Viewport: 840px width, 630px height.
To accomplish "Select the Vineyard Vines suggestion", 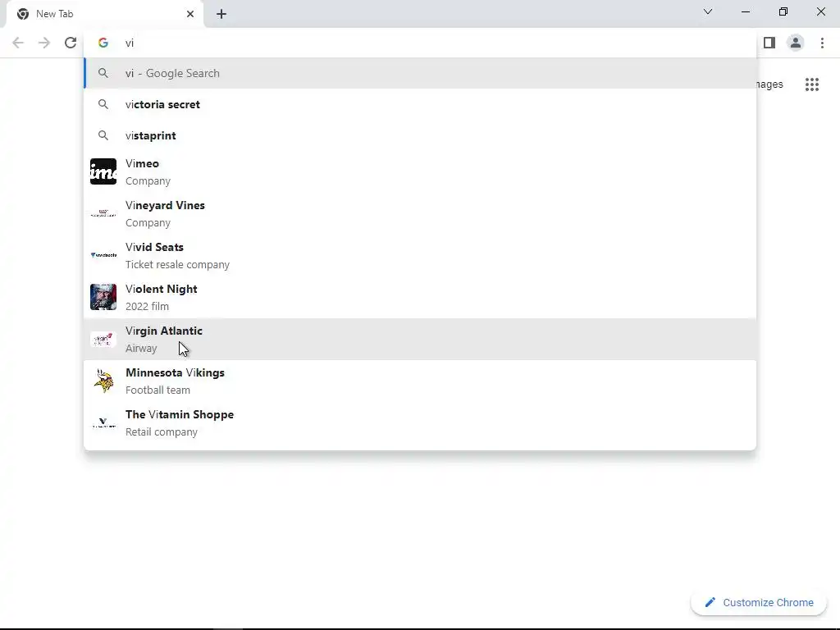I will click(x=420, y=214).
